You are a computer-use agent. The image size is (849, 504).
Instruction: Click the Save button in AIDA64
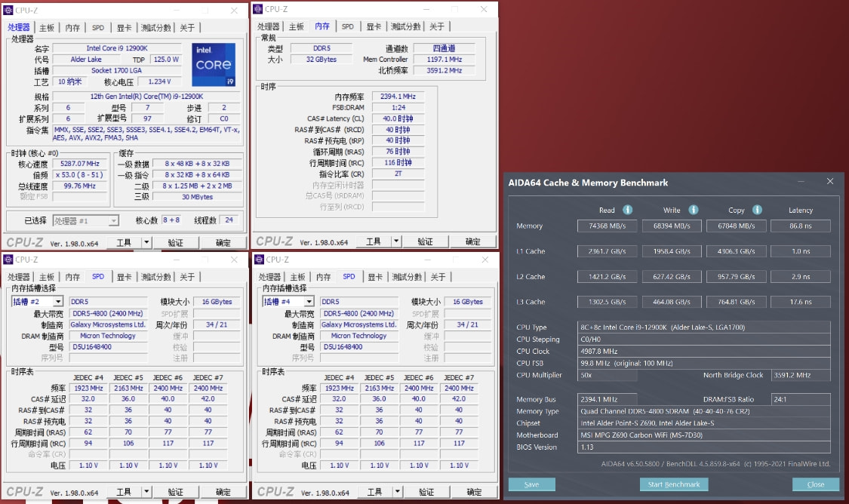point(532,484)
